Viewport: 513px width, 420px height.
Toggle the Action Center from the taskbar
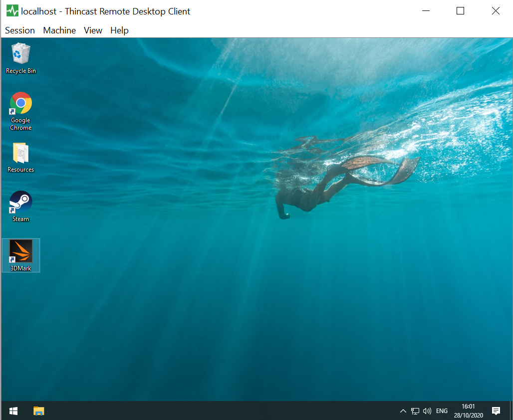coord(496,411)
